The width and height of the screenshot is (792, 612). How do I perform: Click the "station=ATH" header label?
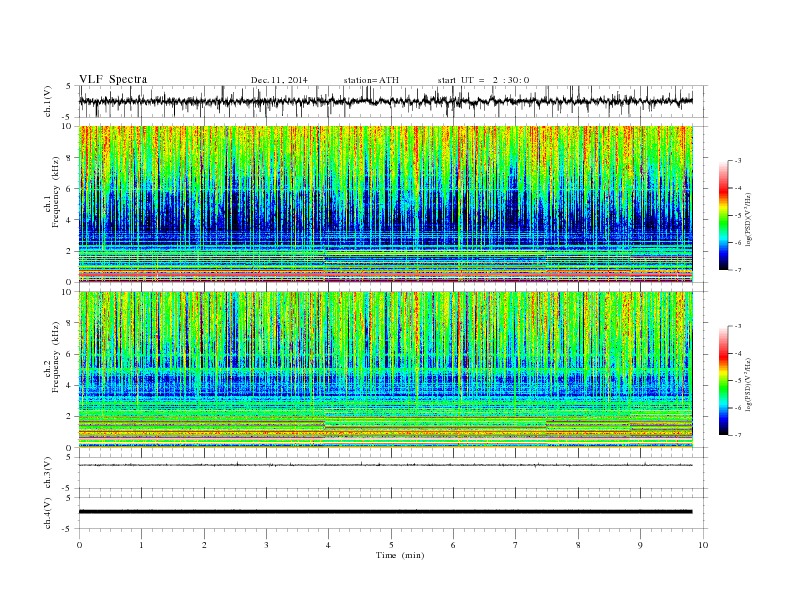point(371,80)
